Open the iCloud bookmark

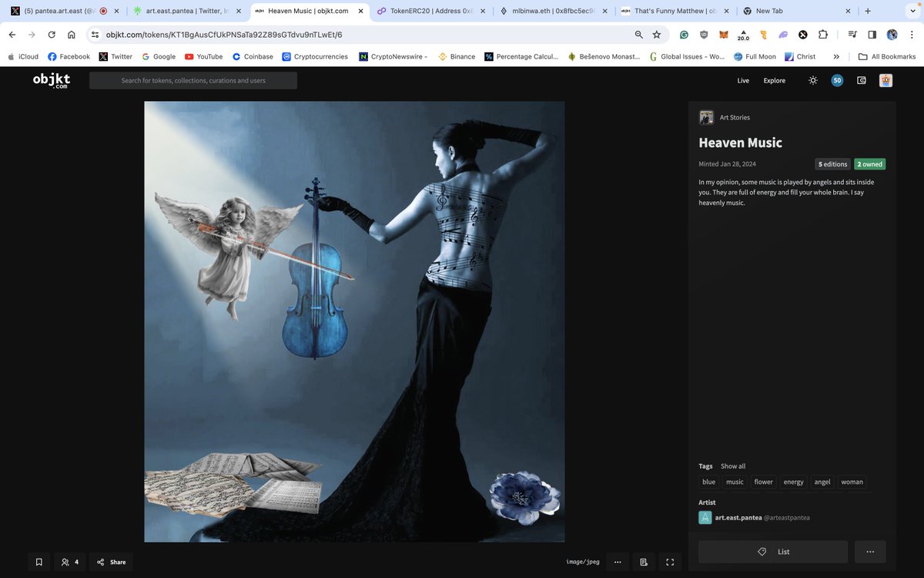[x=22, y=56]
